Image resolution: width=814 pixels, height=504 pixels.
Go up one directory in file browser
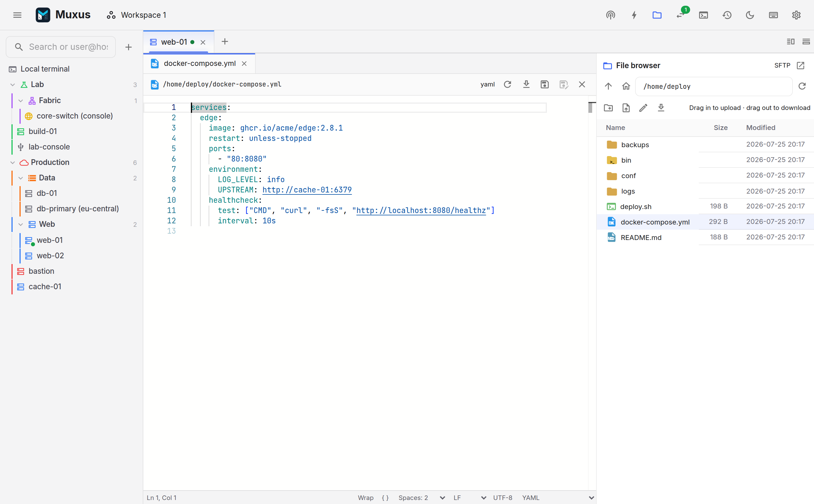click(608, 86)
